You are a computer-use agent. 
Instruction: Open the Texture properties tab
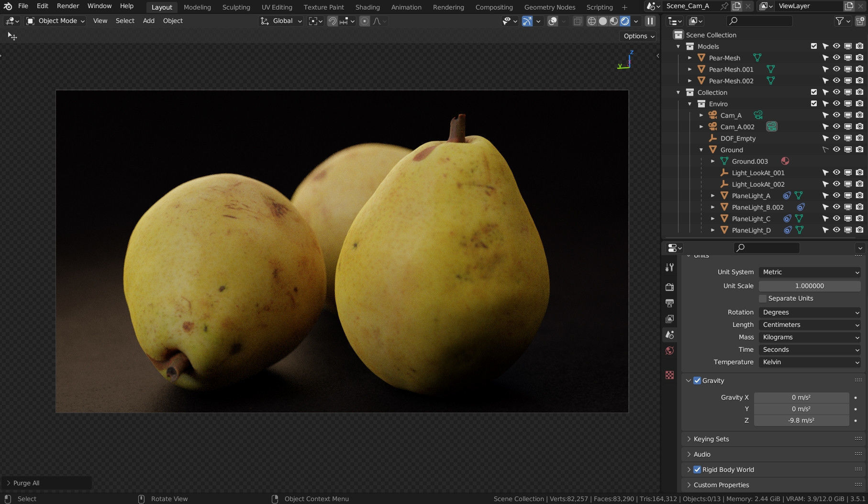pyautogui.click(x=669, y=375)
